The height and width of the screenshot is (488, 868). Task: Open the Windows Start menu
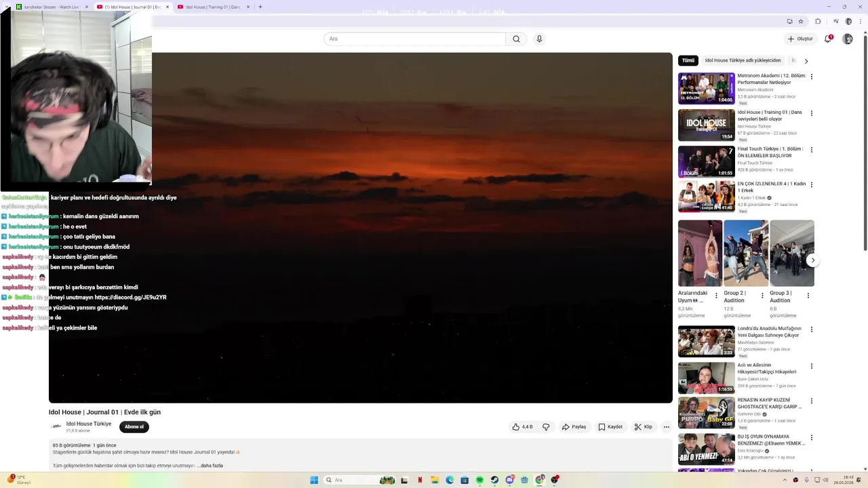(x=314, y=480)
